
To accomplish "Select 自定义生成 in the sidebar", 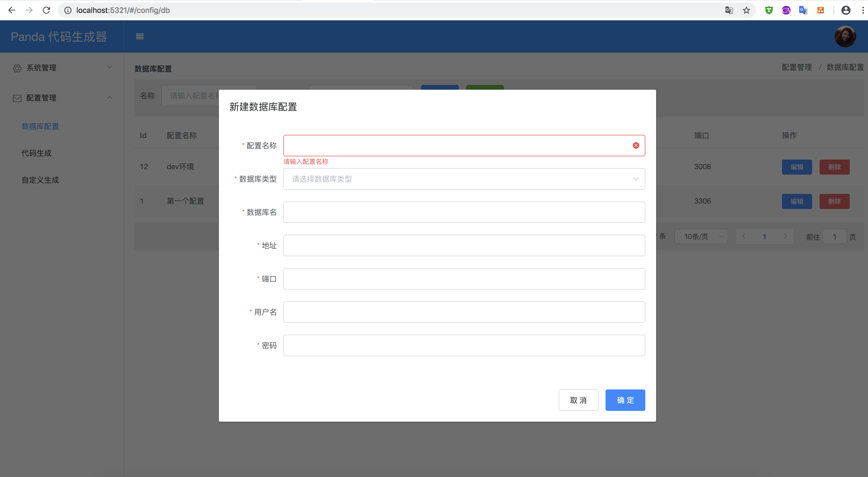I will tap(40, 180).
